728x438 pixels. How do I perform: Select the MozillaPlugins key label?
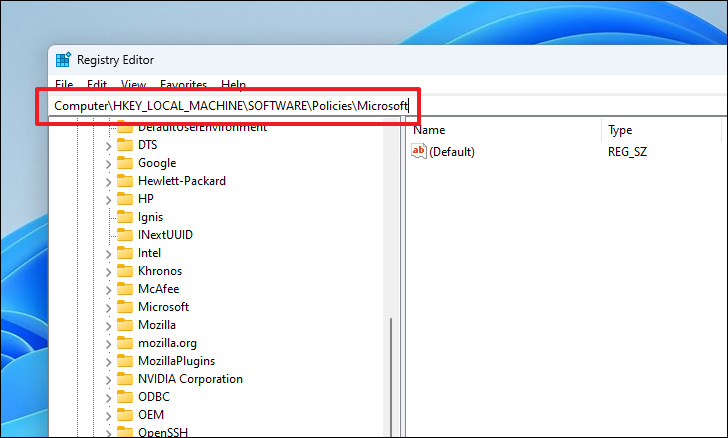point(176,361)
